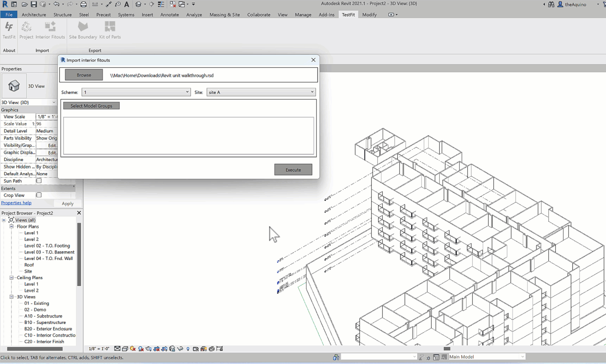Click the theAquino user account

572,4
